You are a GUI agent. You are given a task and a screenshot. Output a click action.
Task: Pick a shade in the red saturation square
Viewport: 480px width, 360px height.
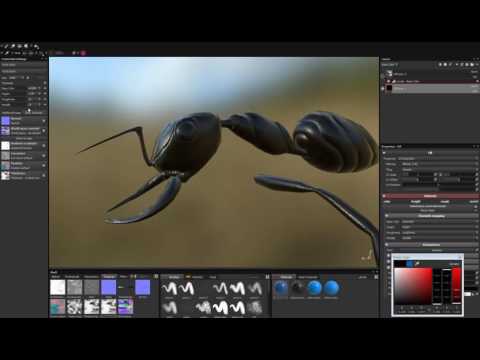tap(413, 286)
